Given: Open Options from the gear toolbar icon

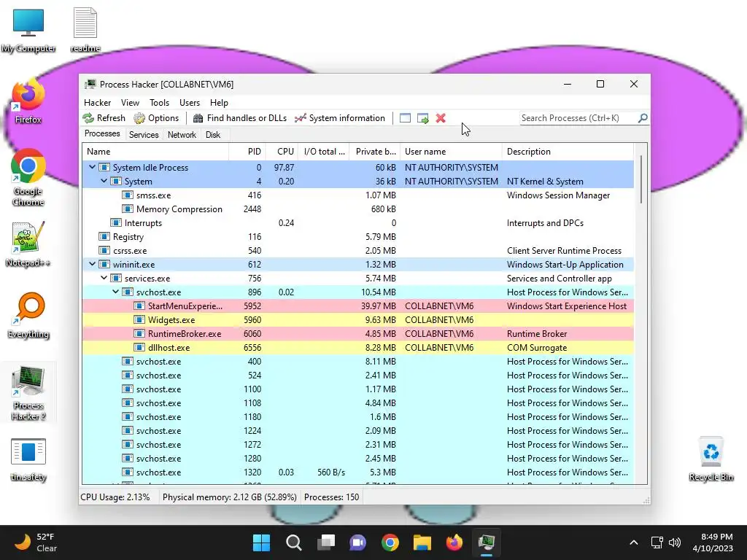Looking at the screenshot, I should pyautogui.click(x=139, y=118).
